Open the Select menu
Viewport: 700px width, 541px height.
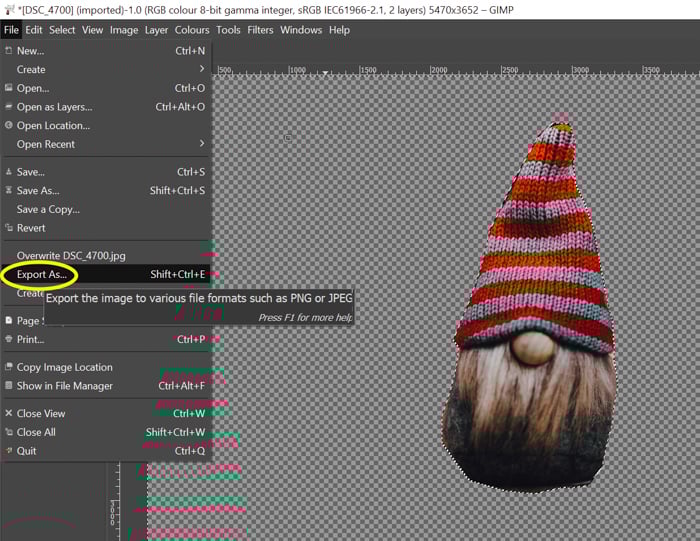[62, 30]
